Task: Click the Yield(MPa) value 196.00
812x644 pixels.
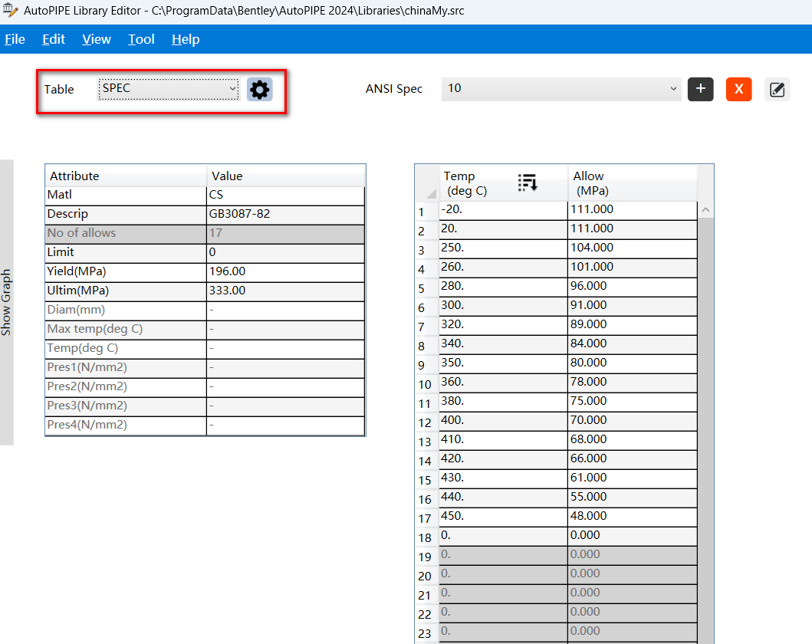Action: click(285, 272)
